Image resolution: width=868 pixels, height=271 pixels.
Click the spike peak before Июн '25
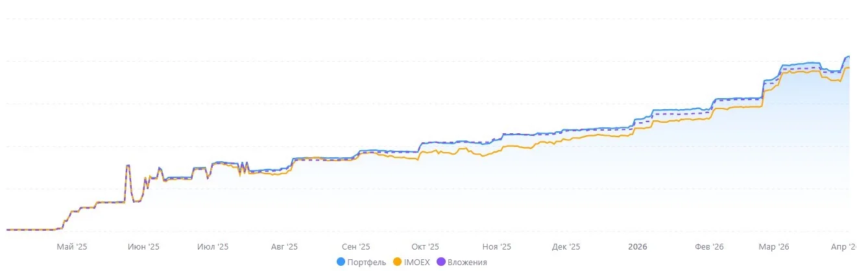(128, 166)
